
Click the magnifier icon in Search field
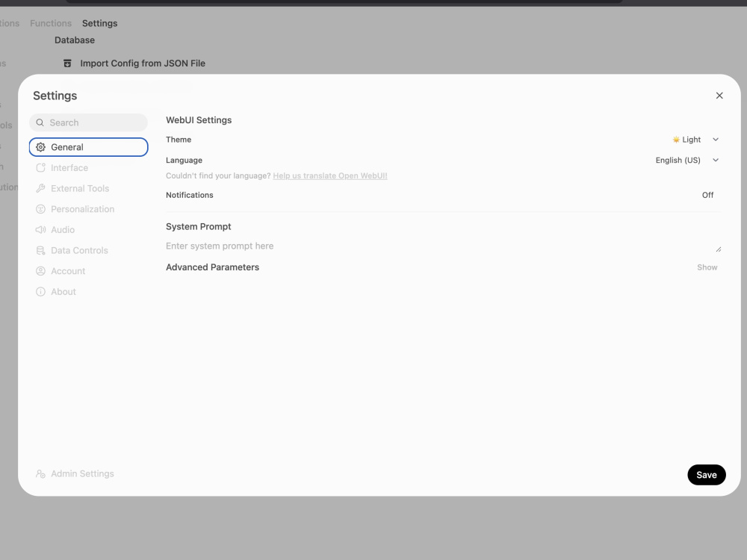tap(40, 123)
